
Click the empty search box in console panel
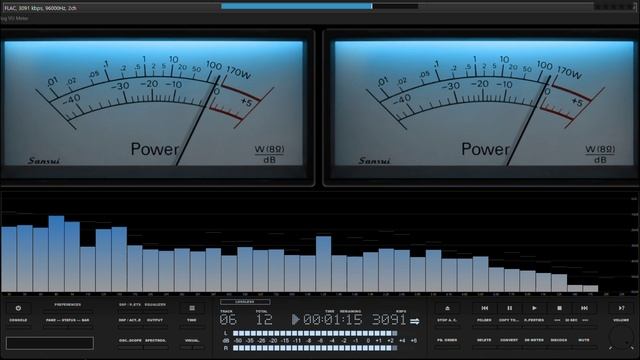[x=50, y=343]
